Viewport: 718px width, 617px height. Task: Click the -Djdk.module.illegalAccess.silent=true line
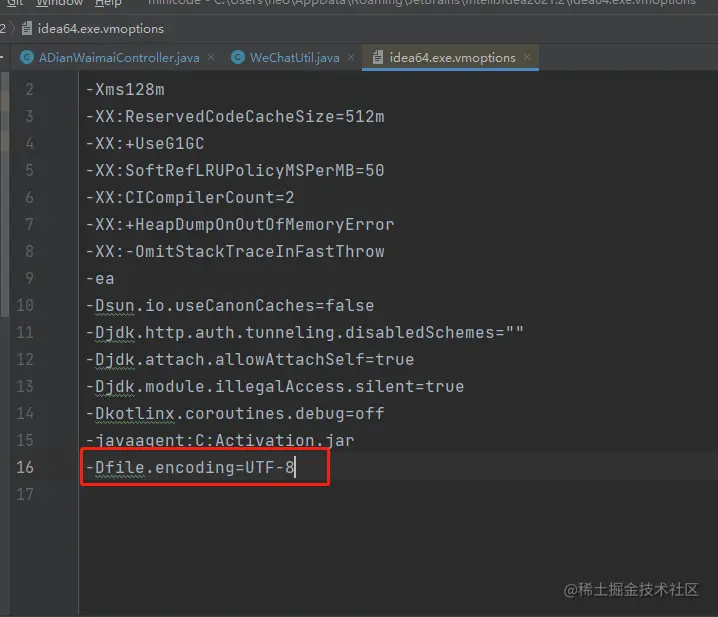coord(275,387)
